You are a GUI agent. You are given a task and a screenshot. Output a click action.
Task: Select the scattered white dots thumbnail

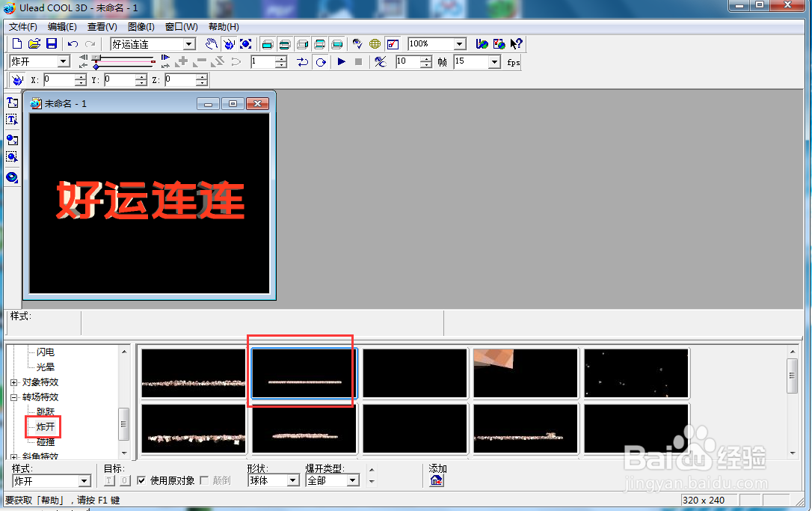point(636,373)
